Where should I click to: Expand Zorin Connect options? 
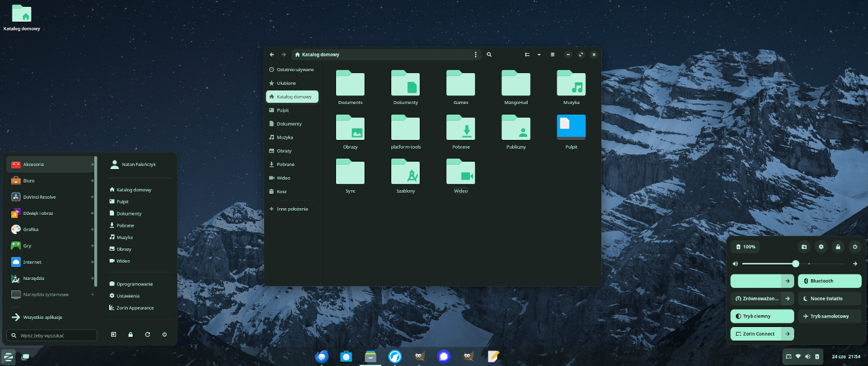[x=789, y=334]
